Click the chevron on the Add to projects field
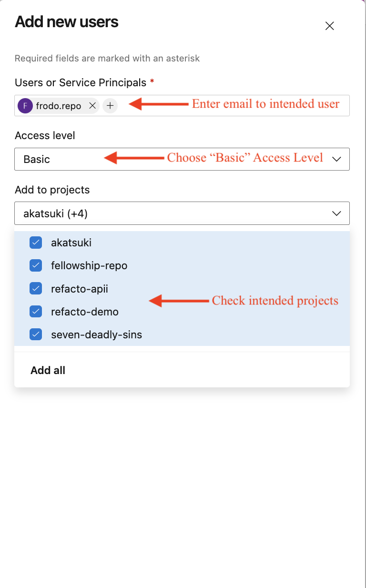Screen dimensions: 366x588 336,213
